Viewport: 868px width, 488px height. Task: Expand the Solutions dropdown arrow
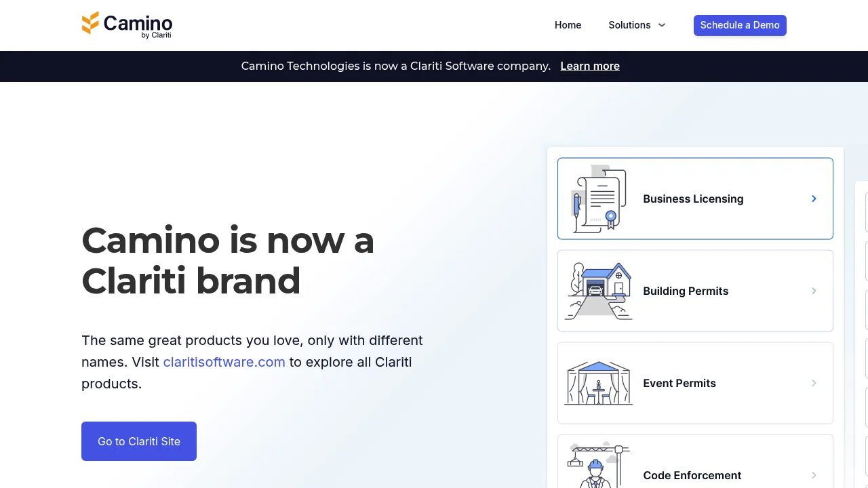662,25
